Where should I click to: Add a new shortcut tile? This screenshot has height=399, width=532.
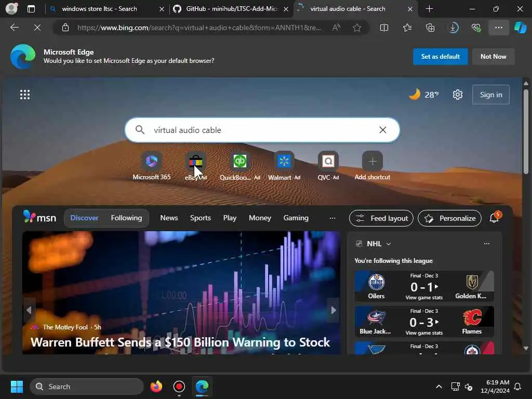pyautogui.click(x=372, y=166)
